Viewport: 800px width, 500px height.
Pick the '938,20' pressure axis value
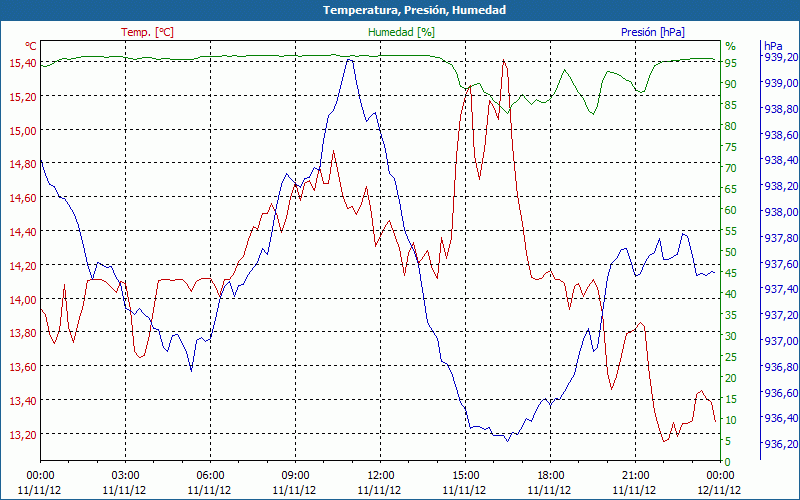780,186
